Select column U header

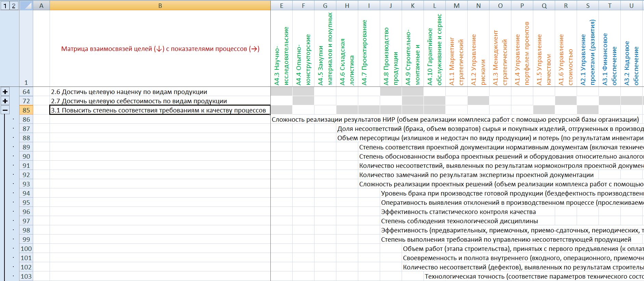(x=631, y=5)
